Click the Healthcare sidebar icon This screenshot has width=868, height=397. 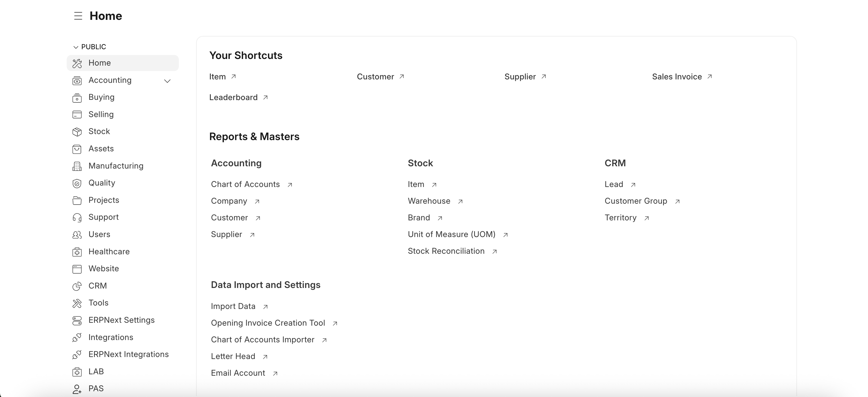[77, 252]
